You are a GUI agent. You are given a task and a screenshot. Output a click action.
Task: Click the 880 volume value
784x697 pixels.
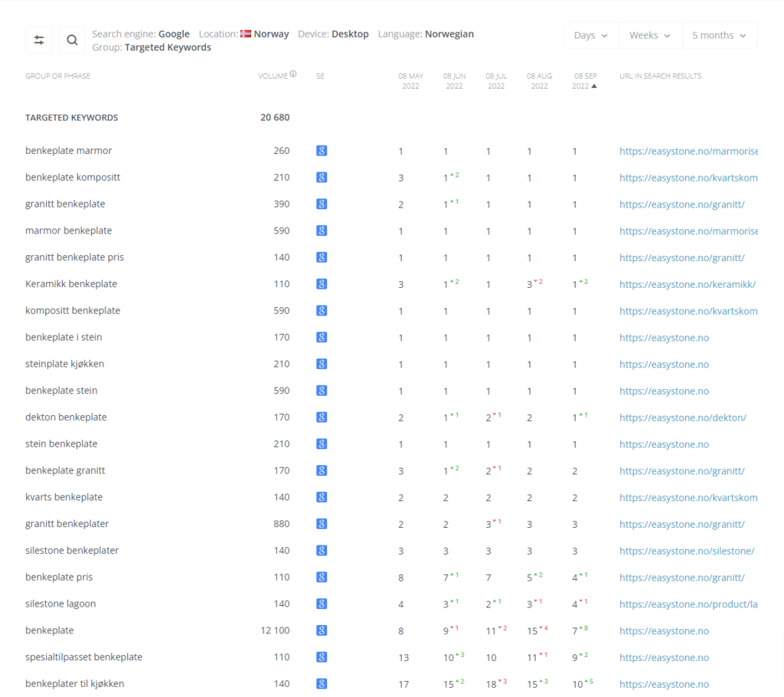pos(282,524)
